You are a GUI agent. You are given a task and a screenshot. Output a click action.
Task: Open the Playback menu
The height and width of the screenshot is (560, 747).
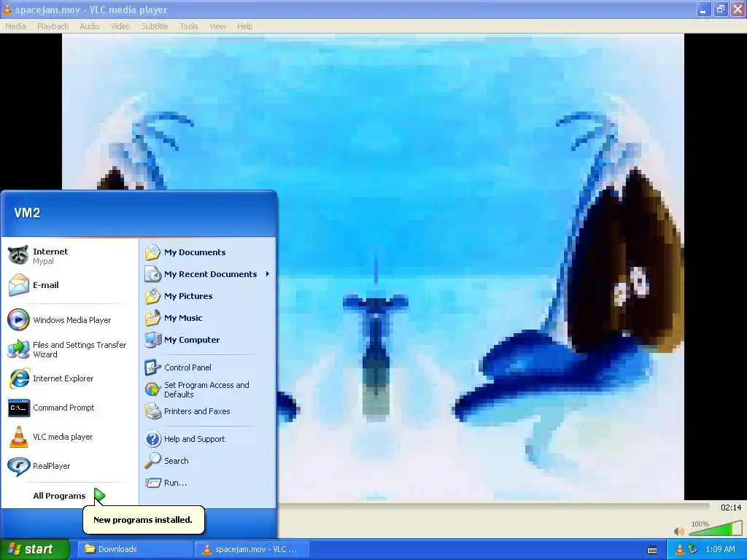tap(53, 26)
